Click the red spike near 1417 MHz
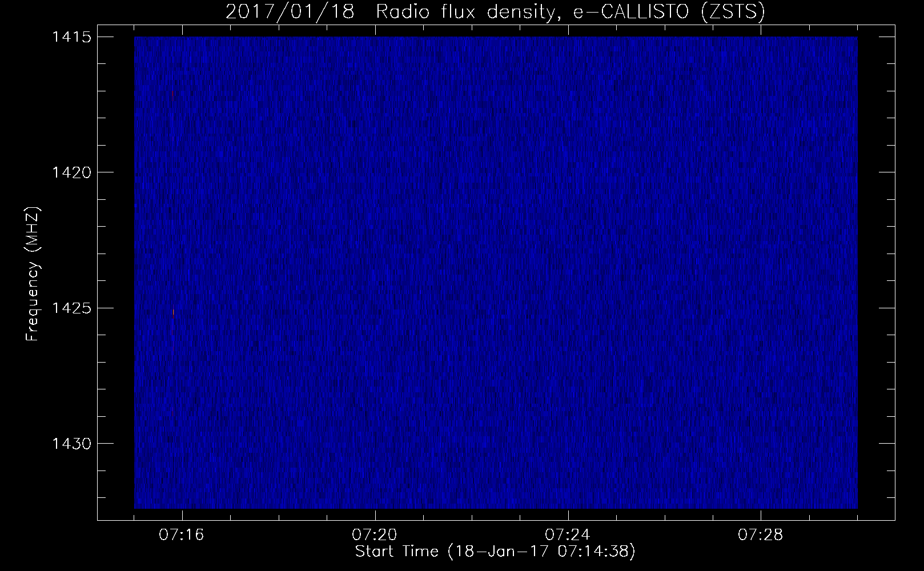924x571 pixels. (x=172, y=95)
